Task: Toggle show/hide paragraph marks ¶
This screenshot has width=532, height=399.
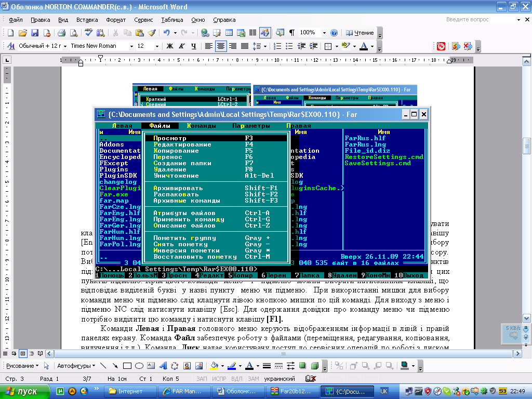Action: pos(292,33)
